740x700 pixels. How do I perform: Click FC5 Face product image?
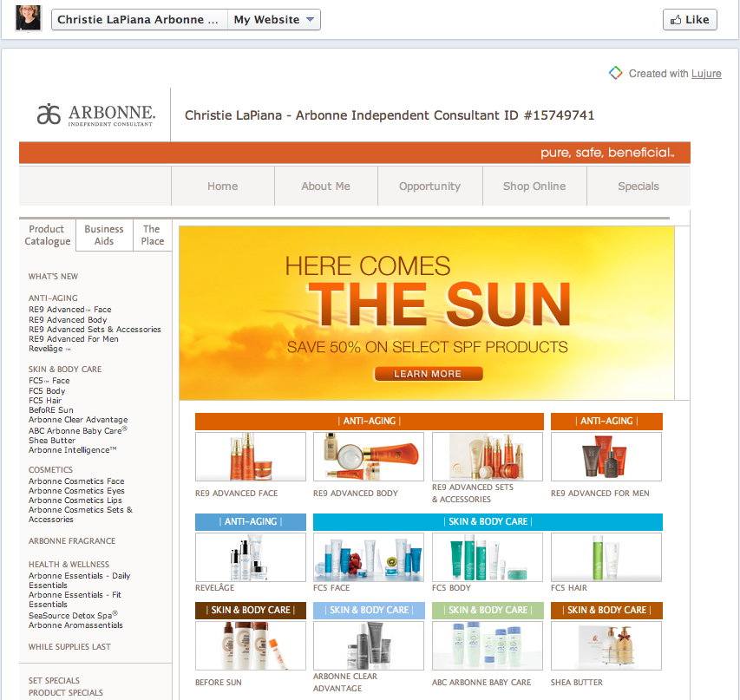[369, 557]
